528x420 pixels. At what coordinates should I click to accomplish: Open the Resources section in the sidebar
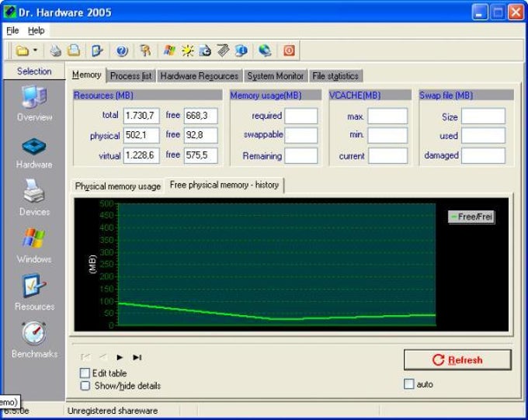point(34,293)
